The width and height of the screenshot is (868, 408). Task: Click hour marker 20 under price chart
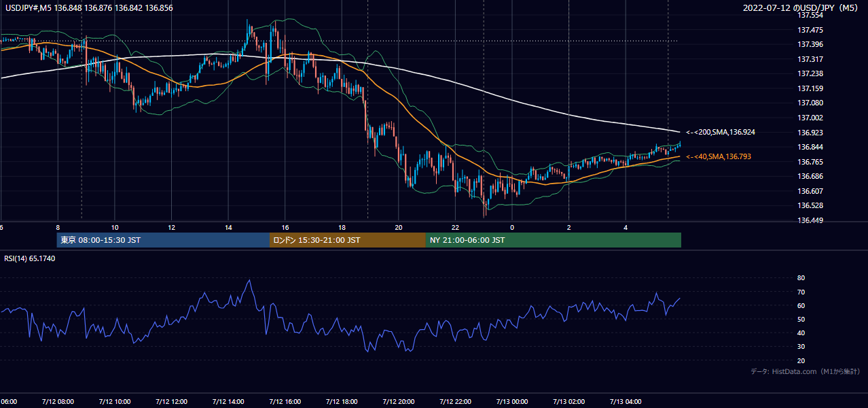[x=399, y=227]
